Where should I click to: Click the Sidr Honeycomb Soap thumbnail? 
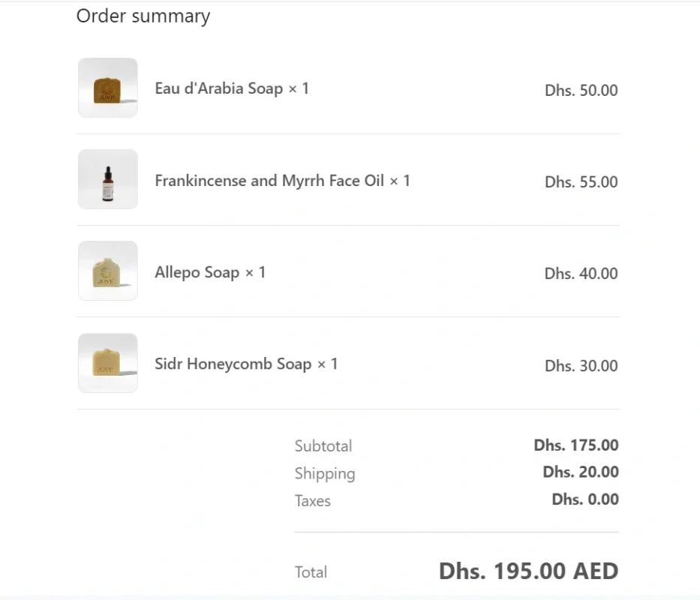click(x=107, y=363)
